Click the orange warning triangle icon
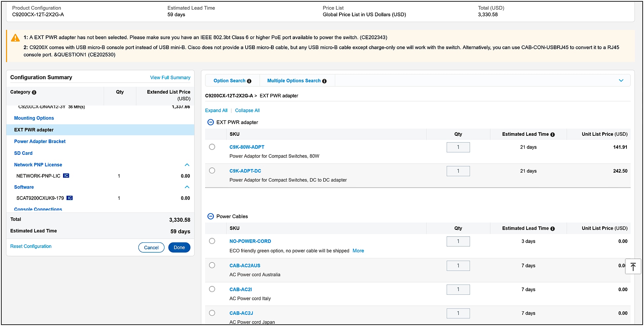This screenshot has height=326, width=644. pos(15,38)
